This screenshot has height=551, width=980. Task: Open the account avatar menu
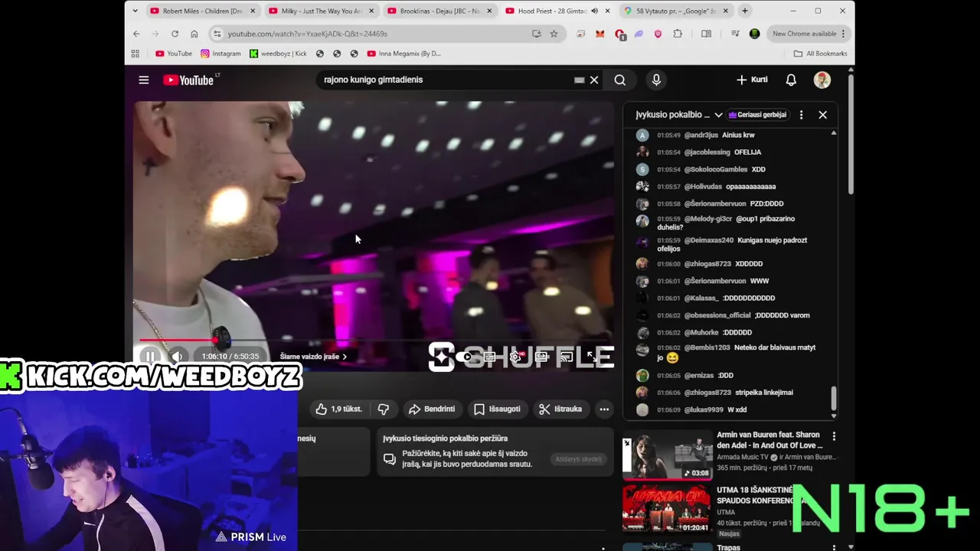pyautogui.click(x=822, y=80)
